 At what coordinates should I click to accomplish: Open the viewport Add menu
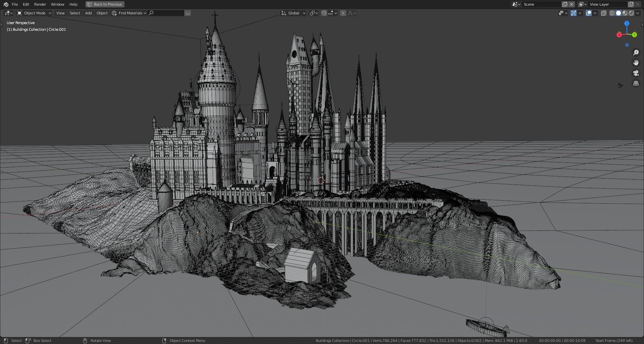[x=88, y=13]
